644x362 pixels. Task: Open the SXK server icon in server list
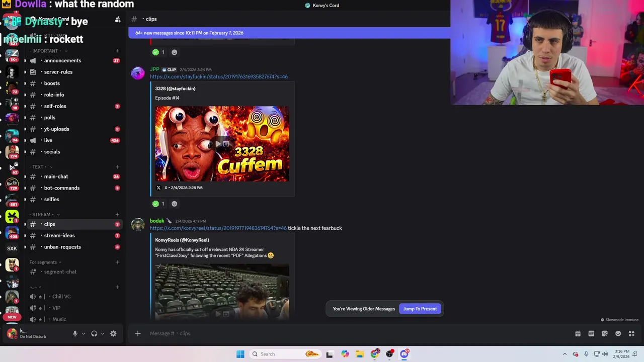[12, 248]
